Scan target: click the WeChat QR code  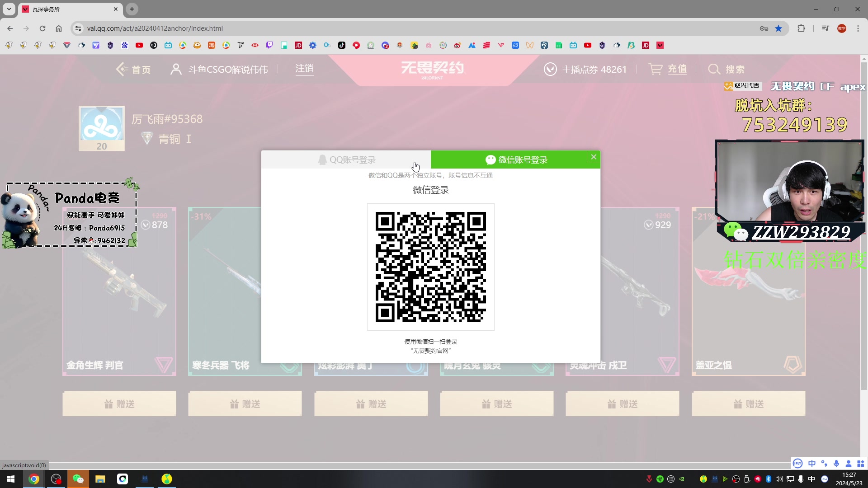(x=430, y=267)
